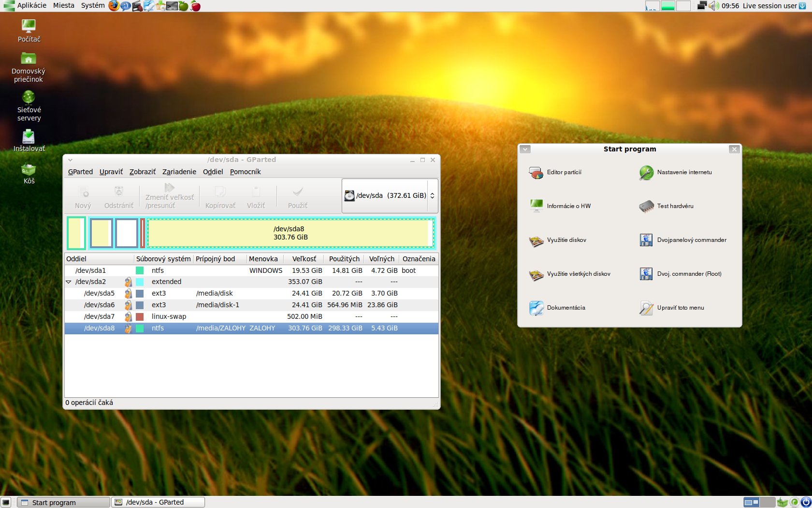Image resolution: width=812 pixels, height=508 pixels.
Task: Launch Informácie o HW in Start program
Action: click(560, 206)
